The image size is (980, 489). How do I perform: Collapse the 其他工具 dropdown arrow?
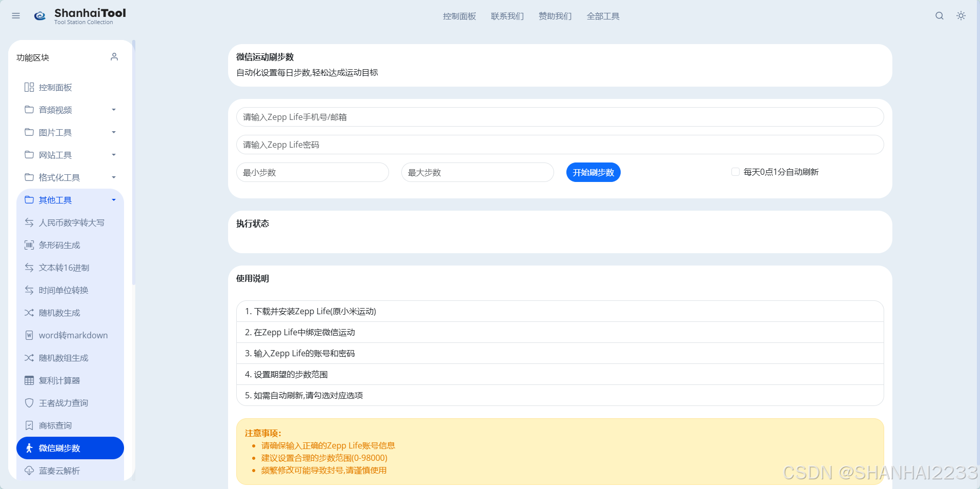coord(114,200)
